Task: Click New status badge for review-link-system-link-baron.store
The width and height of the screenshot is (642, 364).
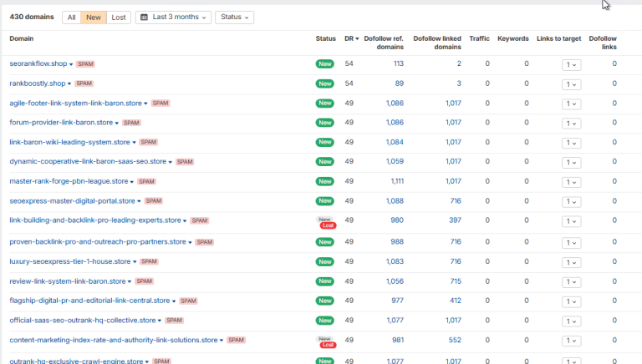Action: coord(324,281)
